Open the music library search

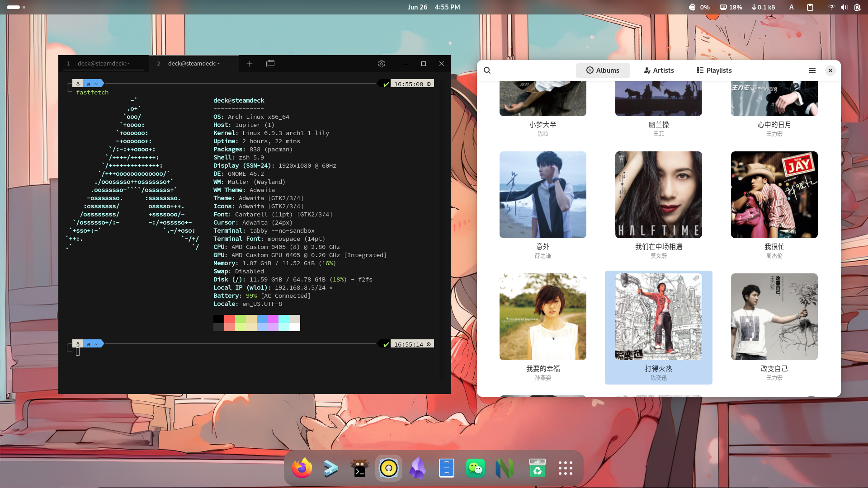pyautogui.click(x=487, y=70)
